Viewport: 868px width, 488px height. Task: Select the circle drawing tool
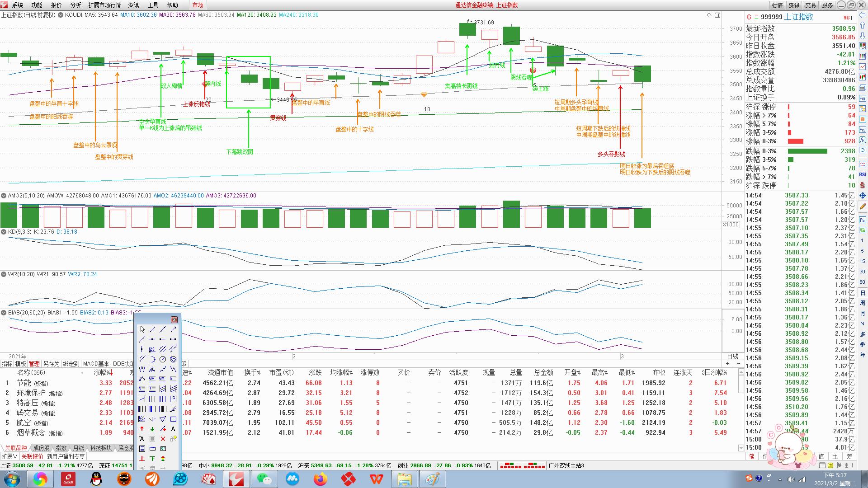coord(163,359)
